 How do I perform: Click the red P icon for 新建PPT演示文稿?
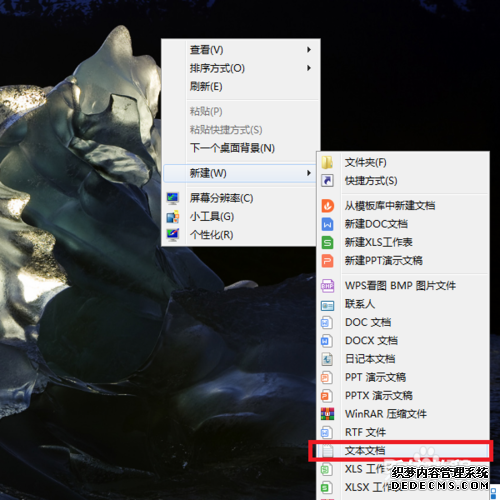pyautogui.click(x=327, y=261)
